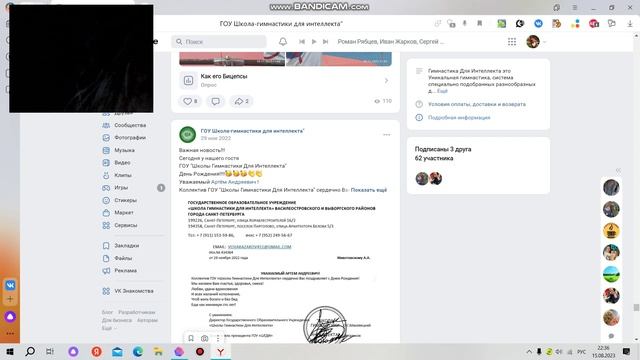The image size is (640, 360).
Task: Like the Бицепсы poll post
Action: [x=190, y=101]
